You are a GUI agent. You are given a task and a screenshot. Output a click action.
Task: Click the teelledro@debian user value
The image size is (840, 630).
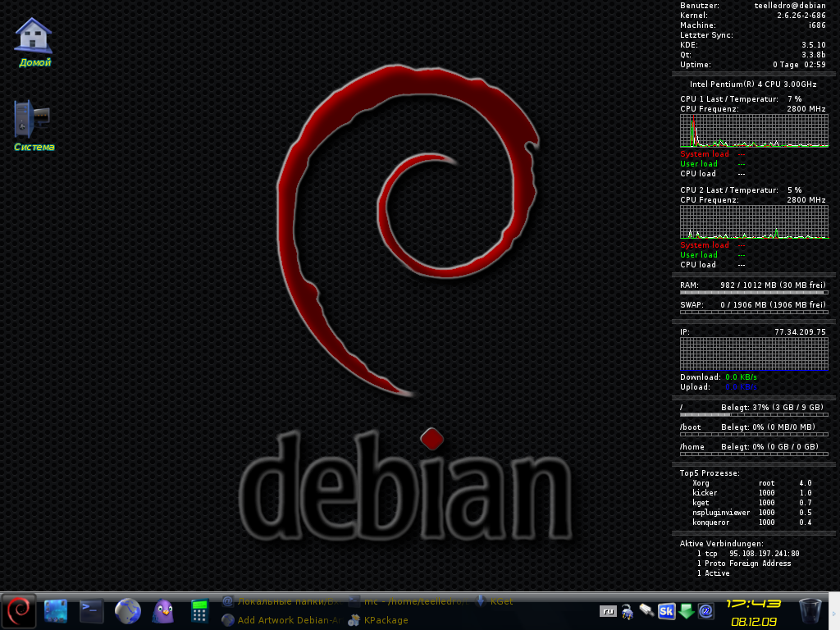[790, 6]
